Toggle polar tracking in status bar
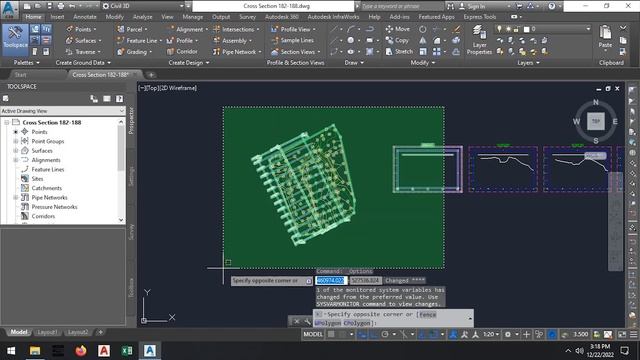Screen dimensions: 640x360 coord(384,334)
